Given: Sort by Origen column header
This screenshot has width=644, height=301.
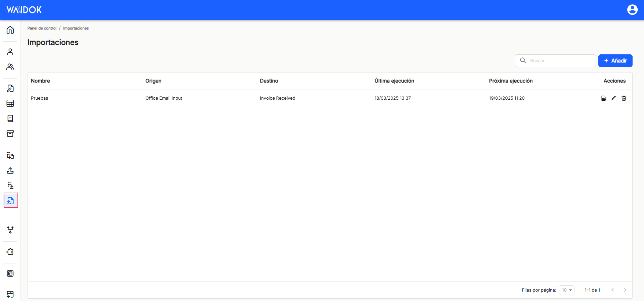Looking at the screenshot, I should click(153, 81).
